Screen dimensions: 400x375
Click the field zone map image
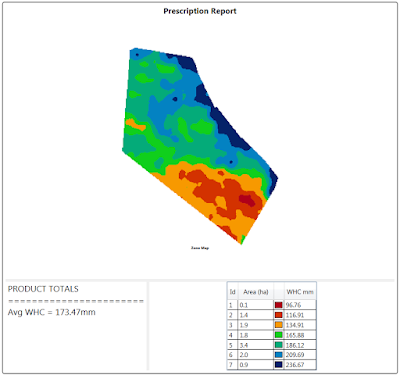point(200,146)
